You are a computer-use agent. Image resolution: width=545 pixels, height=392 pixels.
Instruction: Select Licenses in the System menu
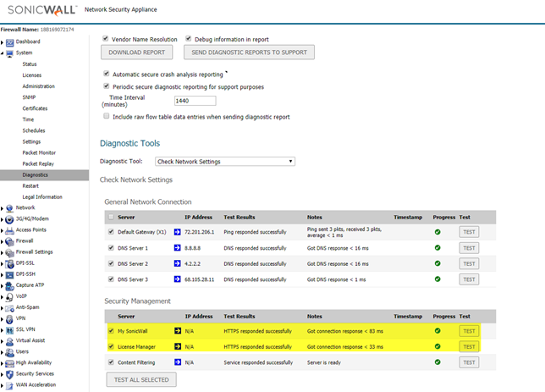(31, 75)
